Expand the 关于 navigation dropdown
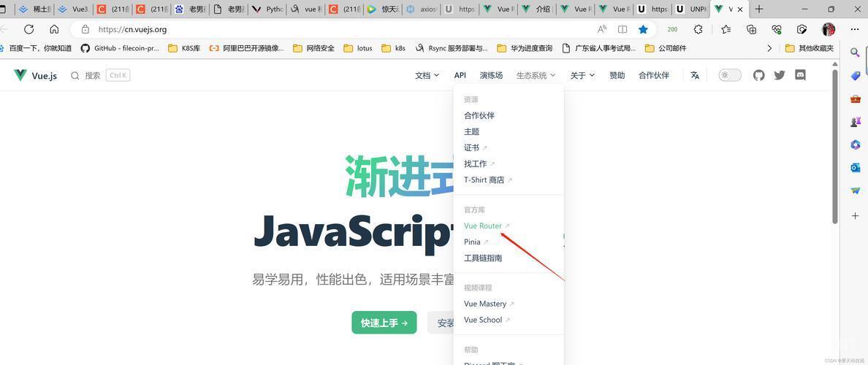The height and width of the screenshot is (365, 868). point(582,75)
